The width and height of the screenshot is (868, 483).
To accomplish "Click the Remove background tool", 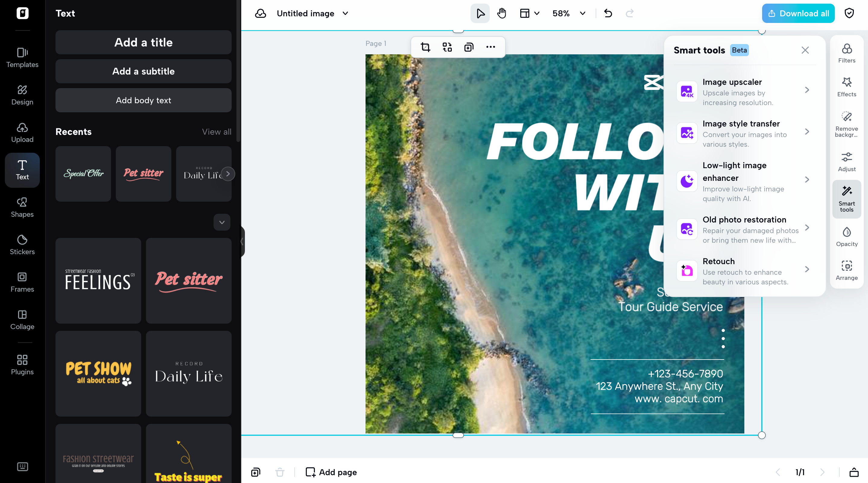I will pyautogui.click(x=847, y=124).
